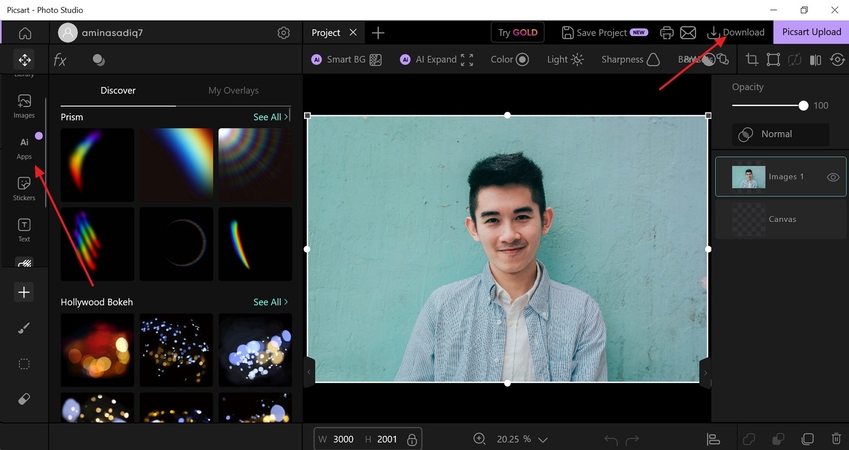The width and height of the screenshot is (849, 450).
Task: Open the Normal blend mode dropdown
Action: (780, 134)
